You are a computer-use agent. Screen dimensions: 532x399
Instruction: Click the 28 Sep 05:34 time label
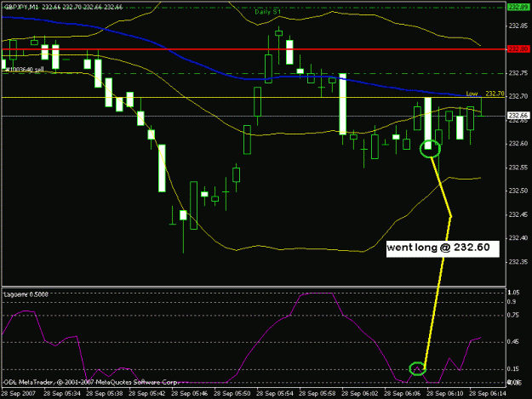(62, 394)
